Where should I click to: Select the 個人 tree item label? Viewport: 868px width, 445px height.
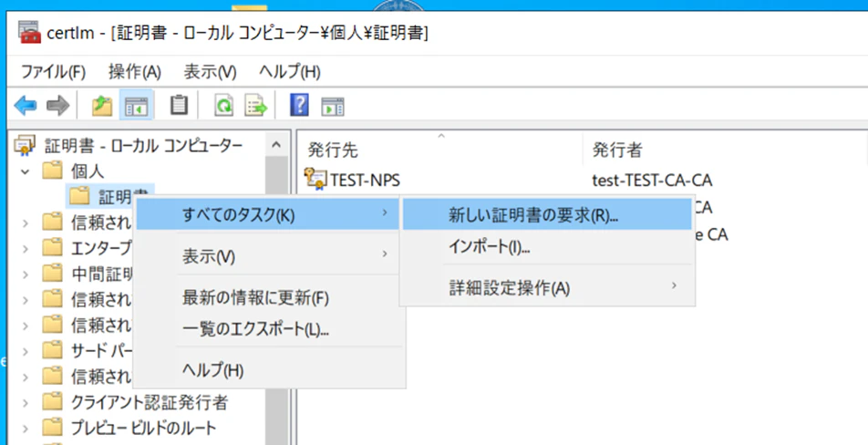coord(88,171)
